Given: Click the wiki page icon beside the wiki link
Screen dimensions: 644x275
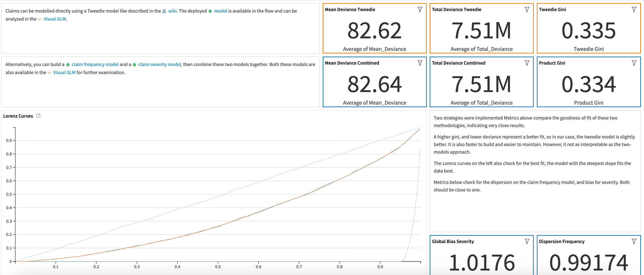Looking at the screenshot, I should point(164,11).
